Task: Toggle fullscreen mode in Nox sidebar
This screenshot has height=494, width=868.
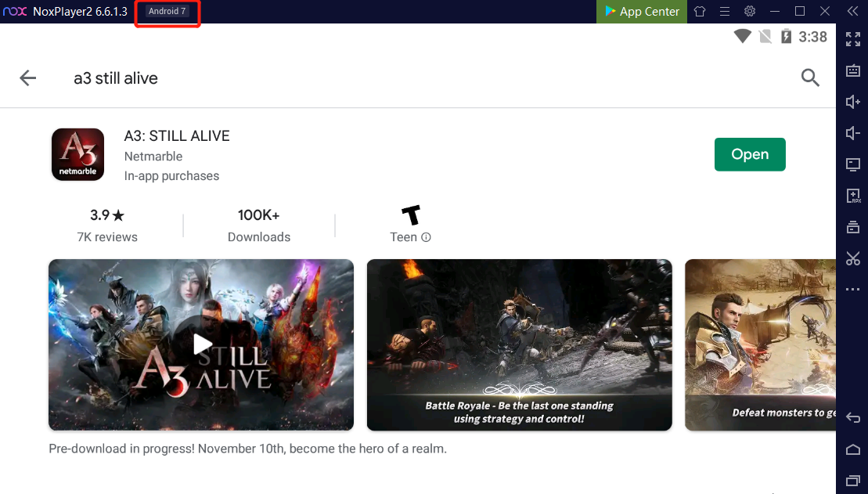Action: (853, 40)
